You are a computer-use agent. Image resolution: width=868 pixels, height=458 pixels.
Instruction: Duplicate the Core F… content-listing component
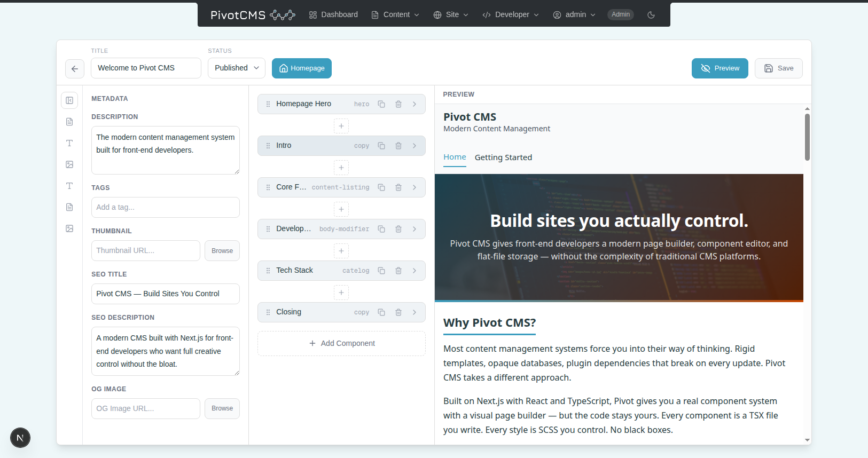pyautogui.click(x=381, y=187)
